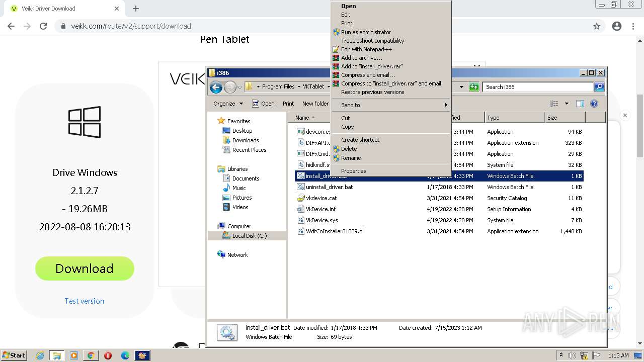
Task: Sort files by the Type column header
Action: pyautogui.click(x=515, y=118)
